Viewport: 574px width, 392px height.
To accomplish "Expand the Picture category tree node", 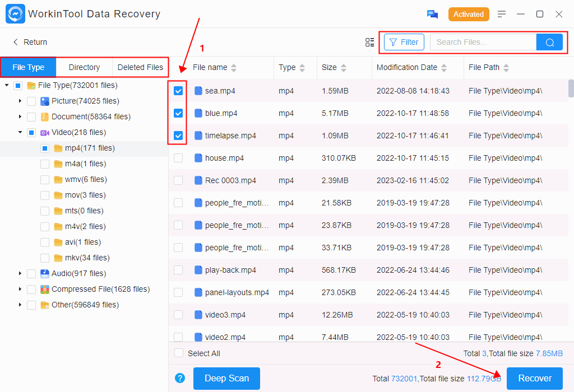I will (20, 101).
